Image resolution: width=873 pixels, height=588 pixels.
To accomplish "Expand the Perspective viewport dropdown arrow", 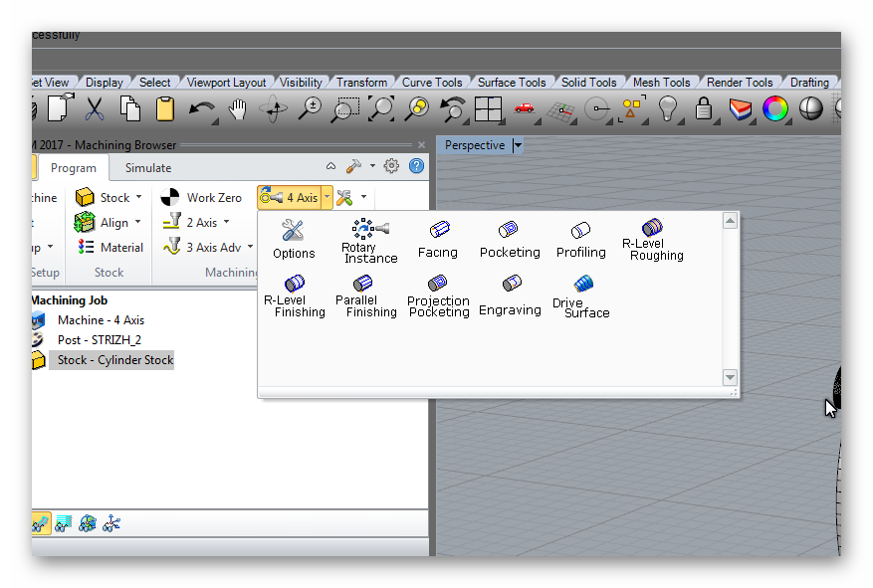I will (518, 145).
